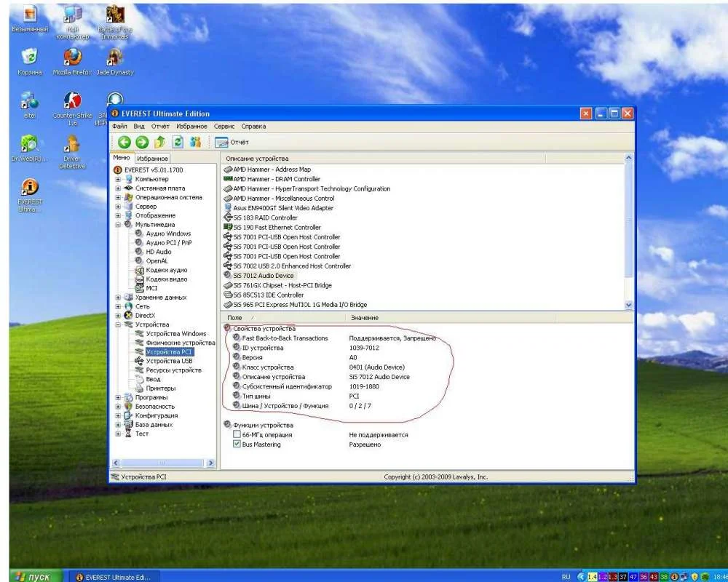The image size is (728, 582).
Task: Expand the Программы tree node
Action: [119, 397]
